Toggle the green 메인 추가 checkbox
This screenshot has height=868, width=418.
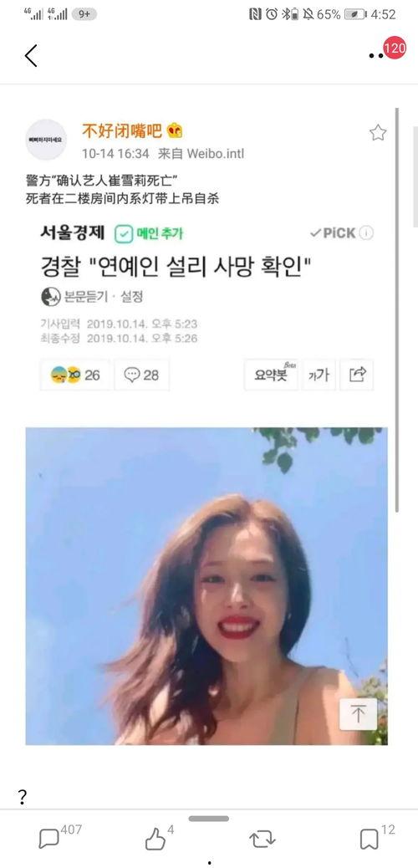tap(124, 234)
